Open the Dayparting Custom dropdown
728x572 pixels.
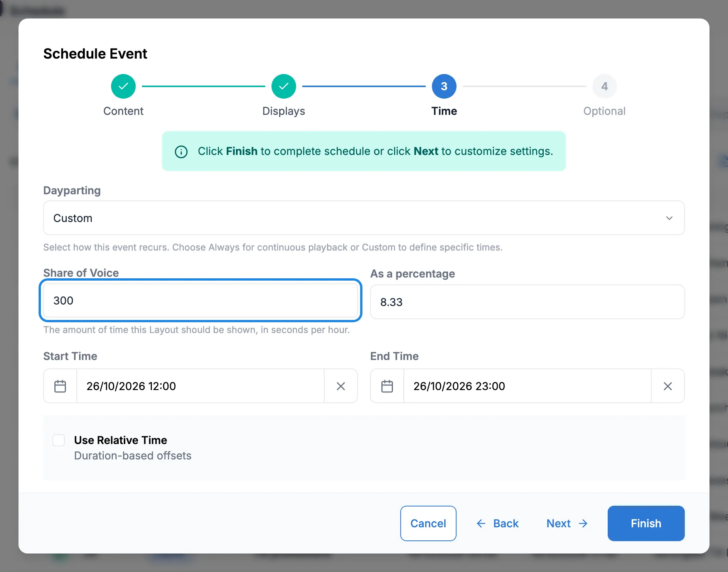(364, 218)
